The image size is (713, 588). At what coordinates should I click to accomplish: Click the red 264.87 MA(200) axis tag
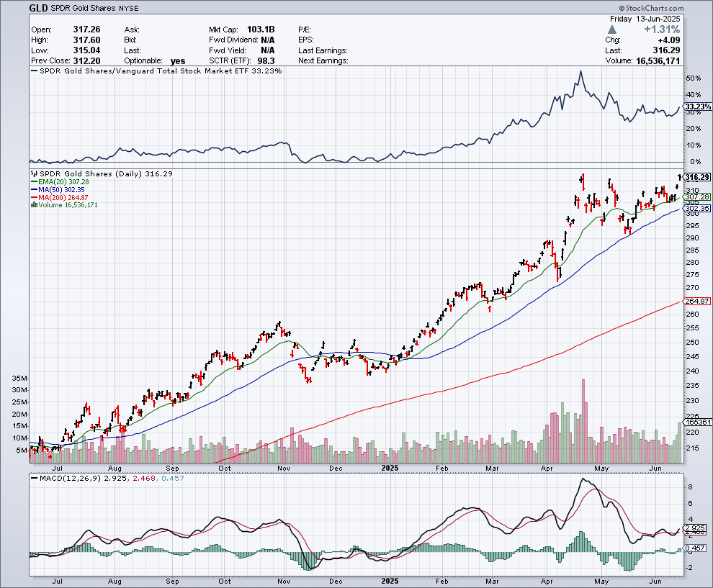click(x=698, y=301)
